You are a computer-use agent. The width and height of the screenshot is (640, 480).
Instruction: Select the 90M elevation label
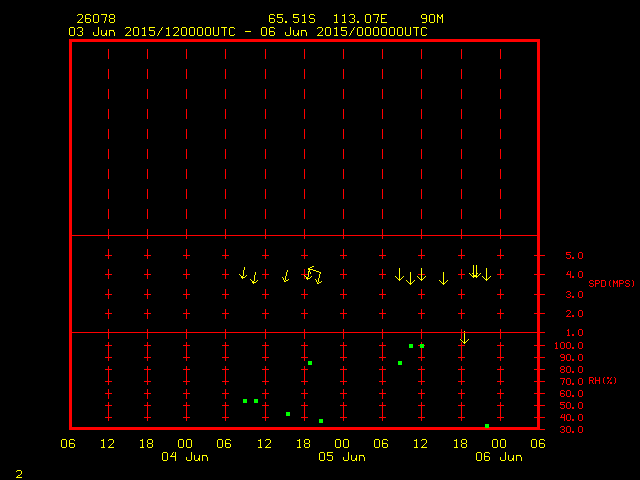432,19
